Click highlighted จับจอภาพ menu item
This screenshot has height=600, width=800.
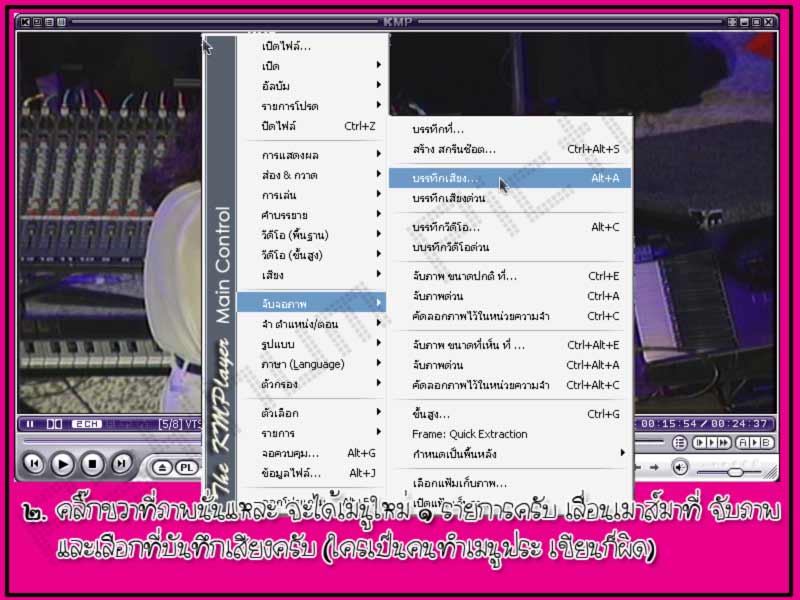pos(311,304)
